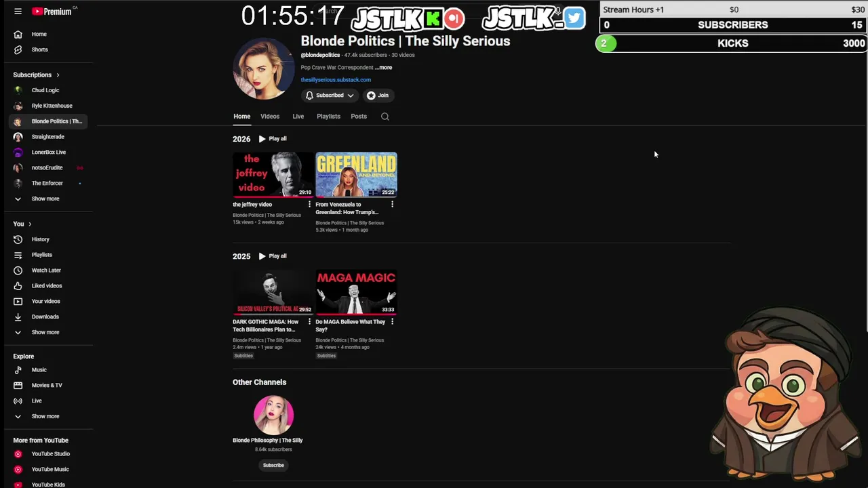This screenshot has width=868, height=488.
Task: Open DARK GOTHIC MAGA video thumbnail
Action: tap(273, 292)
